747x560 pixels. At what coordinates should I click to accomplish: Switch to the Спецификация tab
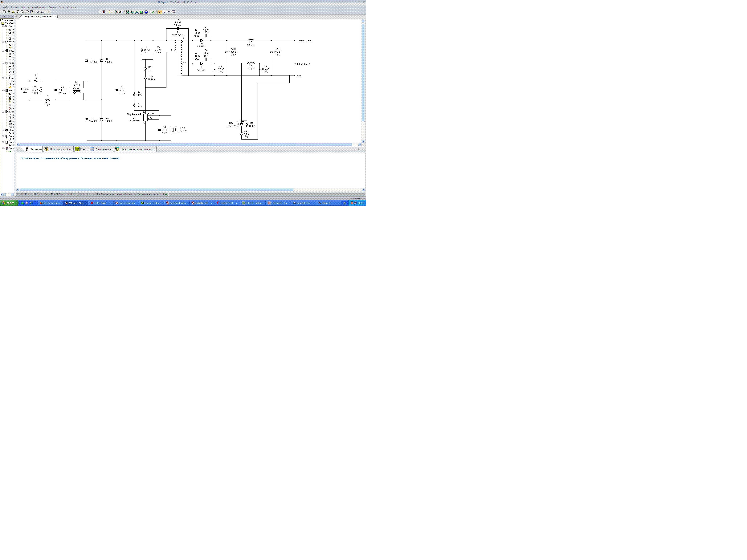(103, 149)
